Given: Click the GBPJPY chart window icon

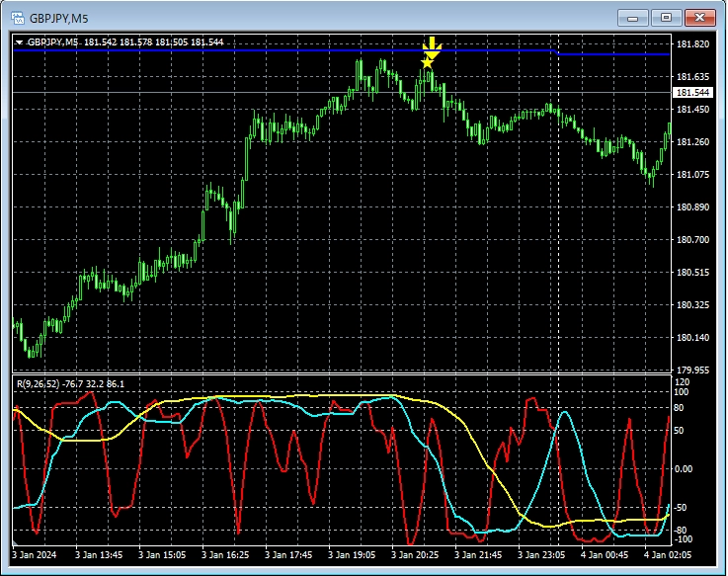Looking at the screenshot, I should [x=16, y=17].
